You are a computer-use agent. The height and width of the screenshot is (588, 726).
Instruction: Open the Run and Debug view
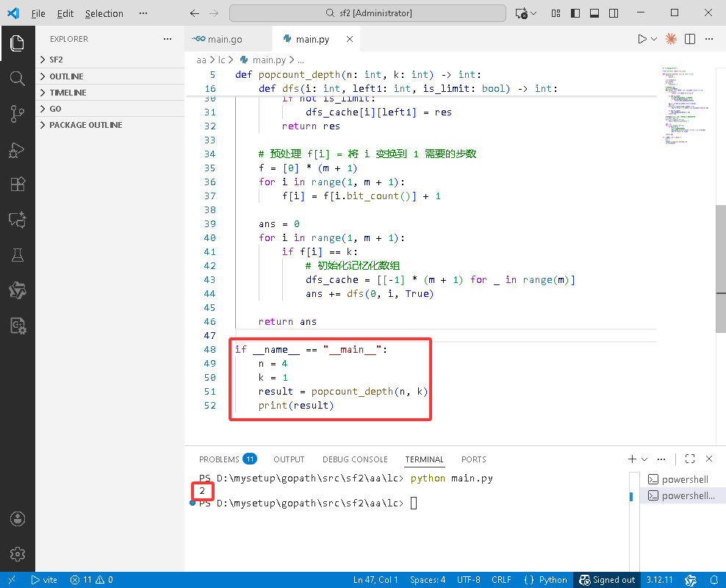[x=17, y=149]
